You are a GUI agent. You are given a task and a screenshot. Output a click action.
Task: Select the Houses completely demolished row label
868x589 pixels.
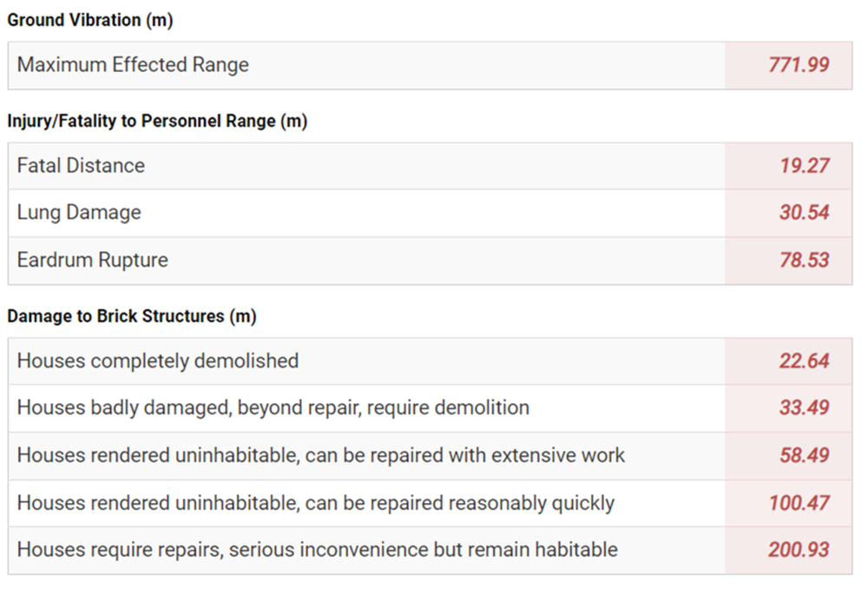[x=158, y=361]
